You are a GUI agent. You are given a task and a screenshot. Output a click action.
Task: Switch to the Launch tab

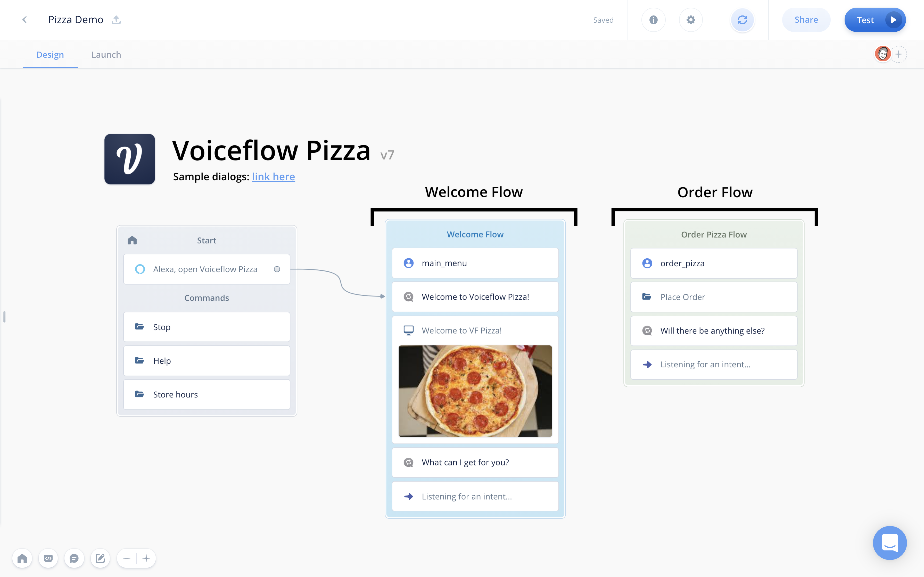pyautogui.click(x=106, y=55)
